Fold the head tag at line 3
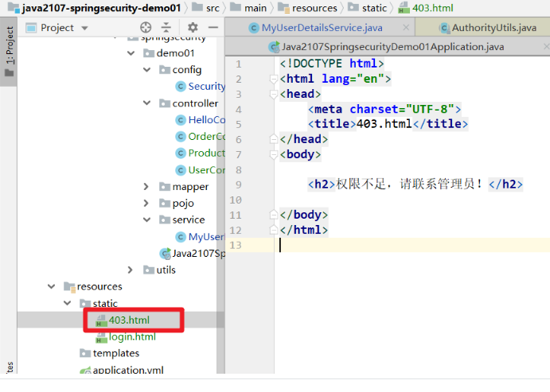This screenshot has height=392, width=550. click(x=274, y=95)
